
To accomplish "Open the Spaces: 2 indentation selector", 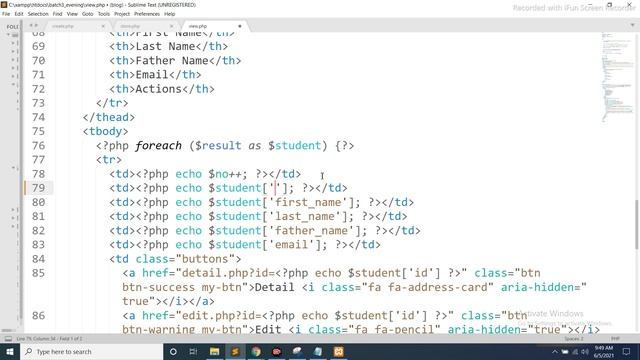I will coord(574,339).
